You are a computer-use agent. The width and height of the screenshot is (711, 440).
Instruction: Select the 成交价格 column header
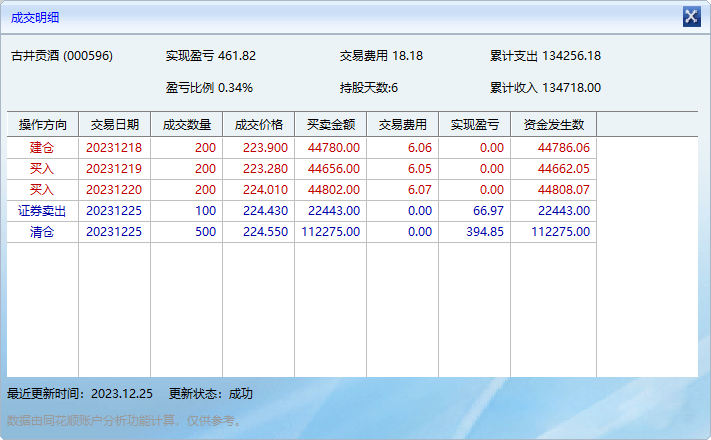pos(258,125)
